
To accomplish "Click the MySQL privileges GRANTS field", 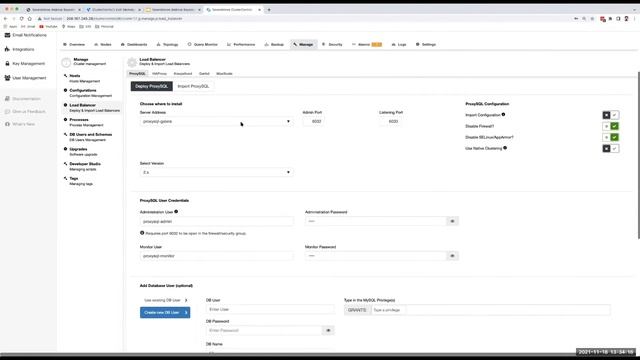I will 490,310.
